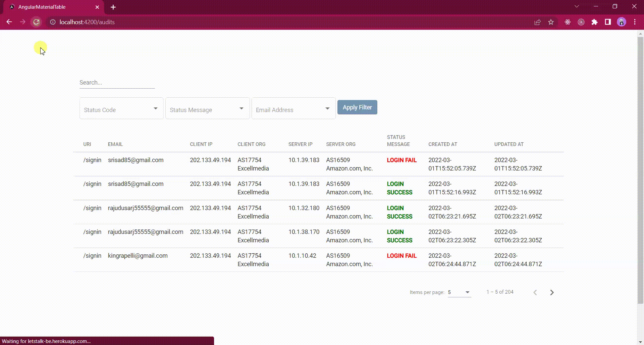Image resolution: width=644 pixels, height=345 pixels.
Task: Expand the Status Code dropdown
Action: click(x=121, y=108)
